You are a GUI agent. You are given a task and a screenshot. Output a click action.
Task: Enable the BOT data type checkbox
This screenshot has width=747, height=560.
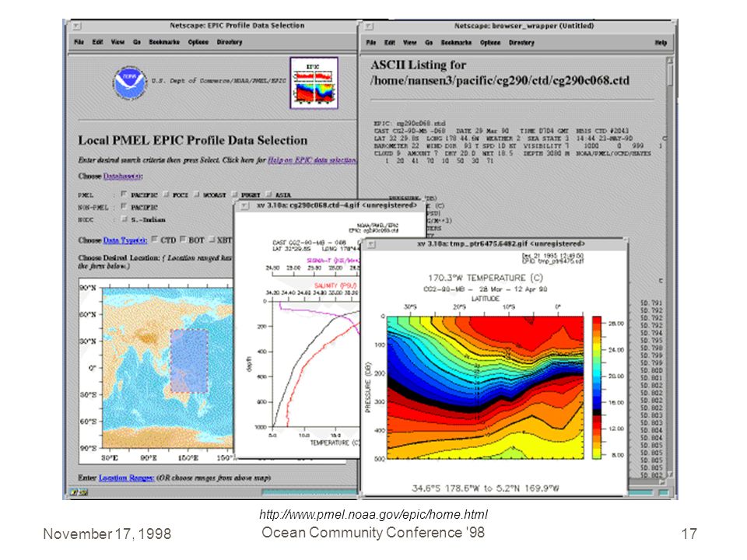(x=183, y=240)
